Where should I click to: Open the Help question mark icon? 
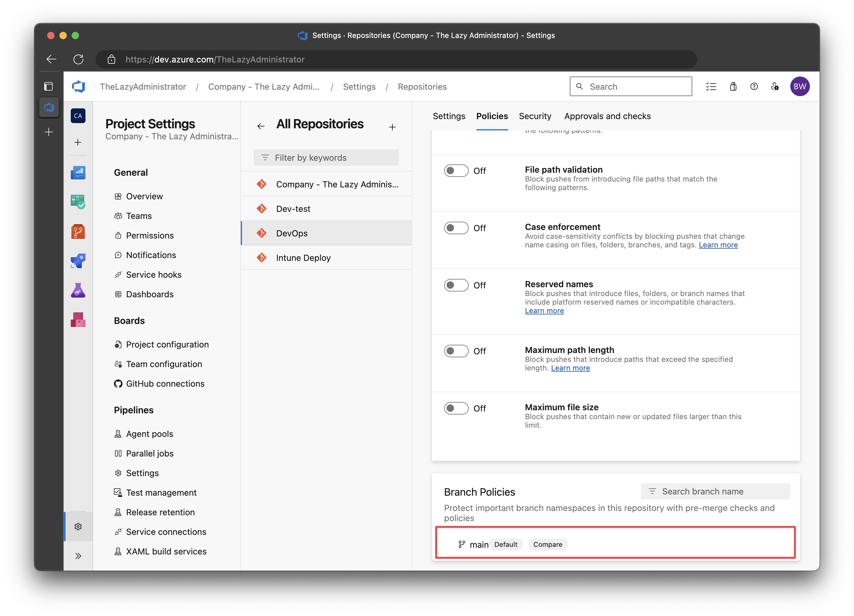754,87
